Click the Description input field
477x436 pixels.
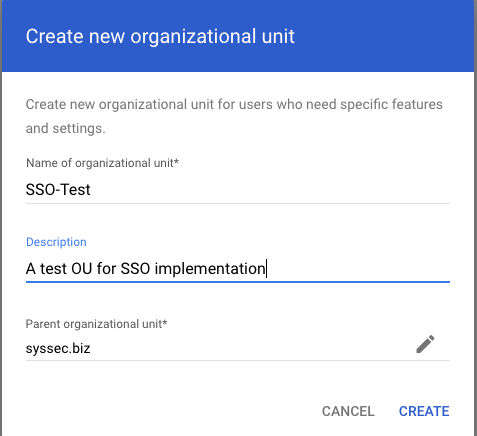point(238,268)
